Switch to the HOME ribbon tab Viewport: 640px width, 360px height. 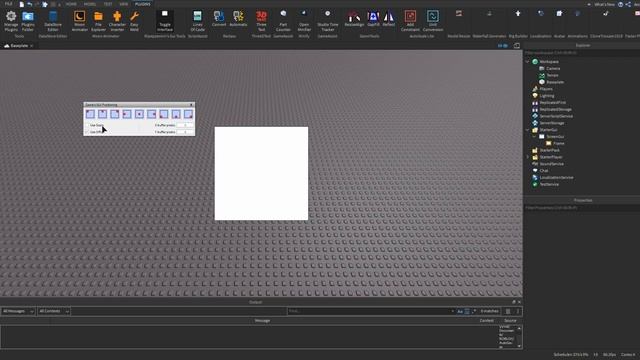click(71, 4)
